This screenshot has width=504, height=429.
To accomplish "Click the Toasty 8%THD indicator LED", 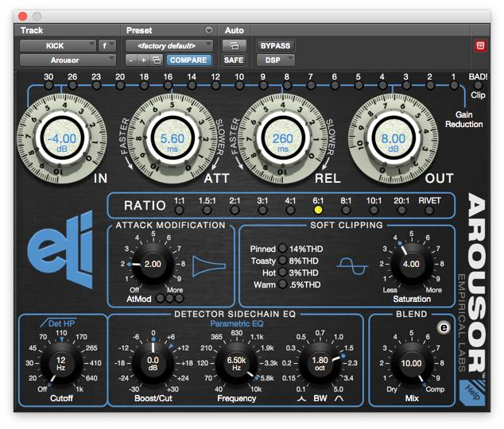I will click(x=282, y=261).
